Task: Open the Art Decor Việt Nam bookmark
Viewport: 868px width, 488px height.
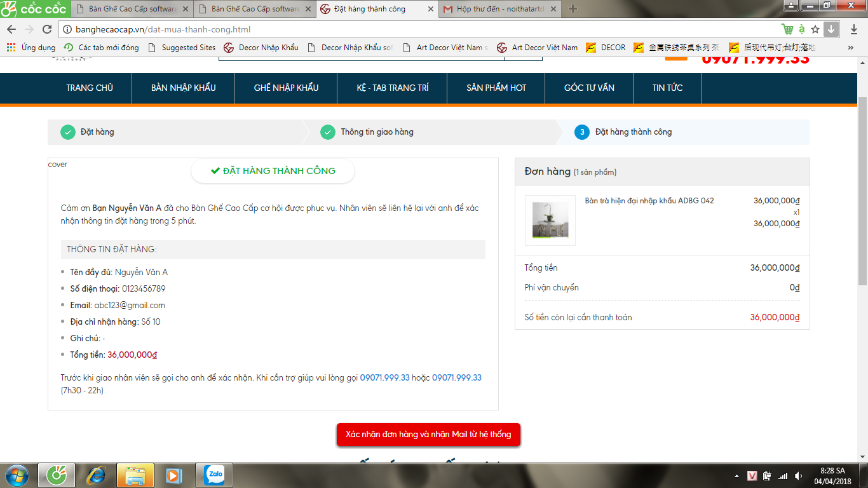Action: 538,48
